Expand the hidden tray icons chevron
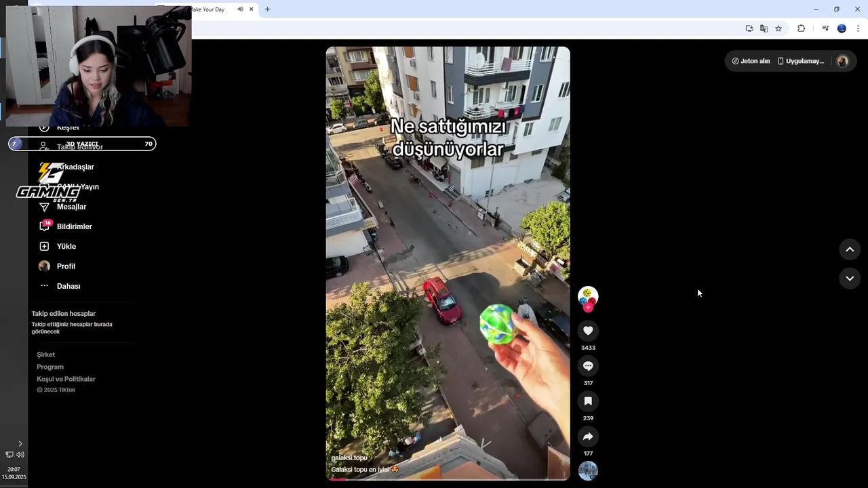This screenshot has width=868, height=488. coord(20,444)
